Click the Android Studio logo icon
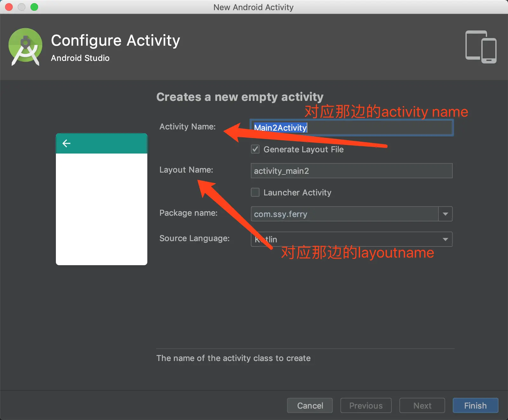 [x=25, y=47]
